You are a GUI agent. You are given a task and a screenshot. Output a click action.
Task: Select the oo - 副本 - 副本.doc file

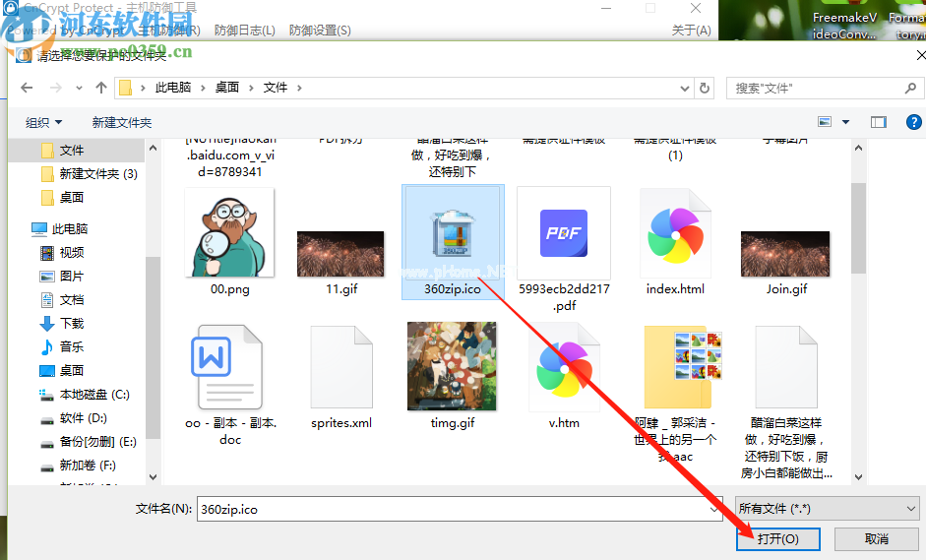click(x=230, y=369)
